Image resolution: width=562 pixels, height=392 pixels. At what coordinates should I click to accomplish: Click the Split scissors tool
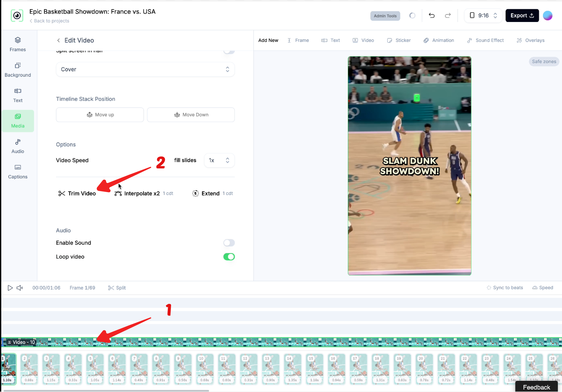click(117, 288)
